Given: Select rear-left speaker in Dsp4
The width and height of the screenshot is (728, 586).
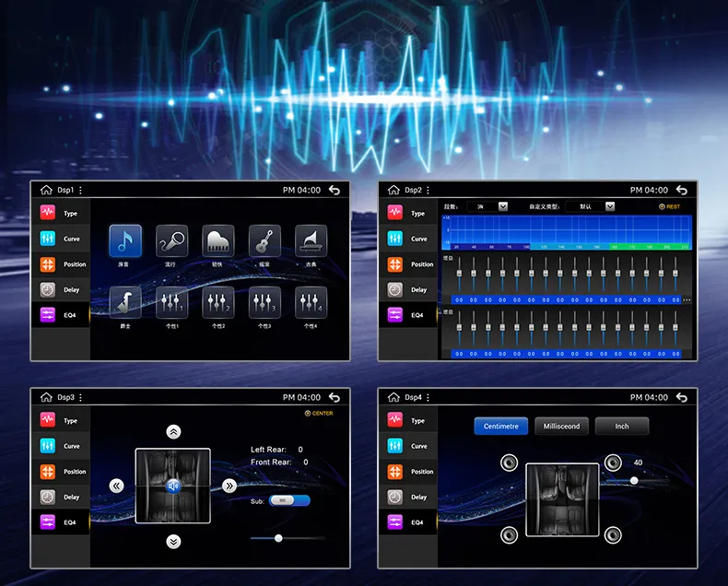Looking at the screenshot, I should coord(510,535).
